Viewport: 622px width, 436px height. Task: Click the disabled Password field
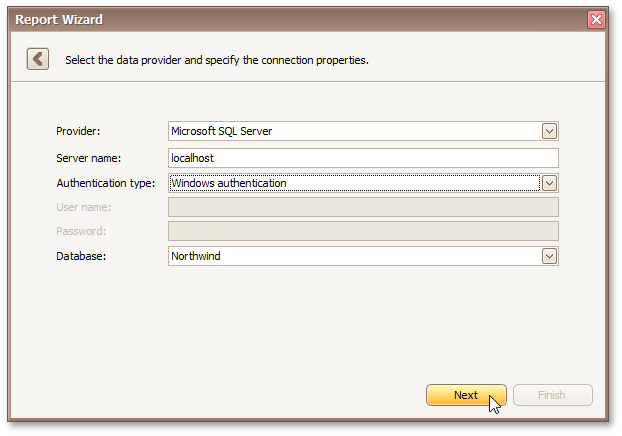coord(363,231)
